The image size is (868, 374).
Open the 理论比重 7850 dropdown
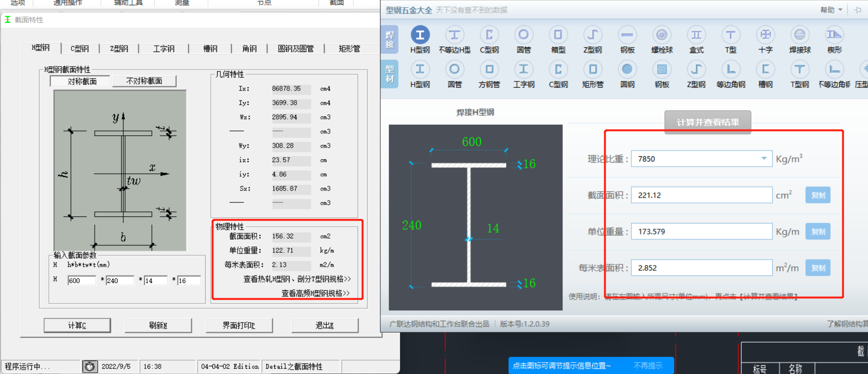click(x=764, y=159)
